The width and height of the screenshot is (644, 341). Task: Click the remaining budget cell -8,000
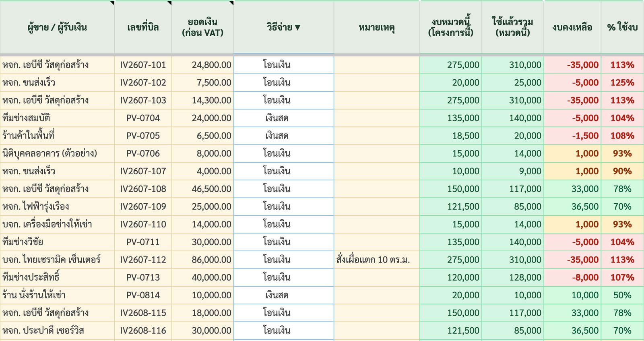tap(572, 277)
